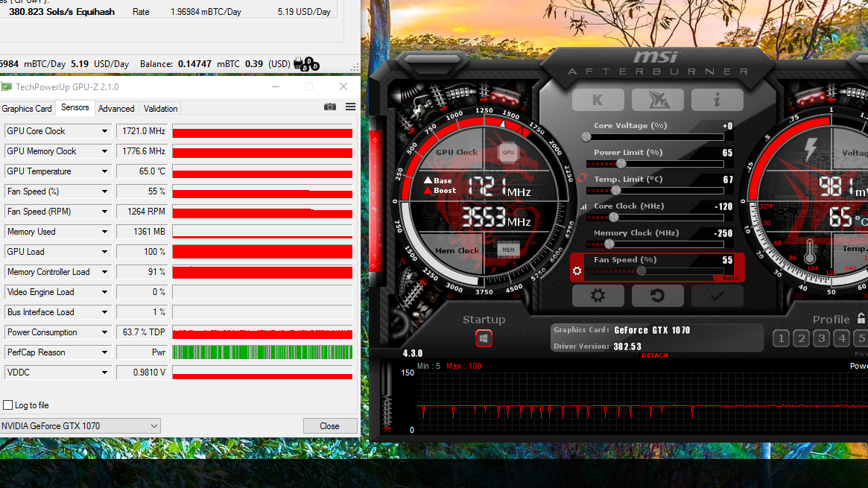Click the 380.823 Sols/s Equihash text

click(x=61, y=12)
